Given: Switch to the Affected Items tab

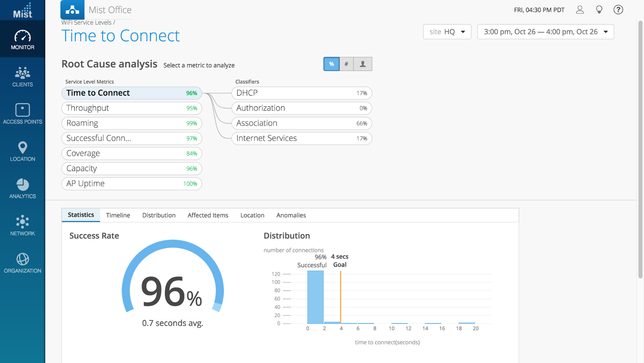Looking at the screenshot, I should [208, 215].
